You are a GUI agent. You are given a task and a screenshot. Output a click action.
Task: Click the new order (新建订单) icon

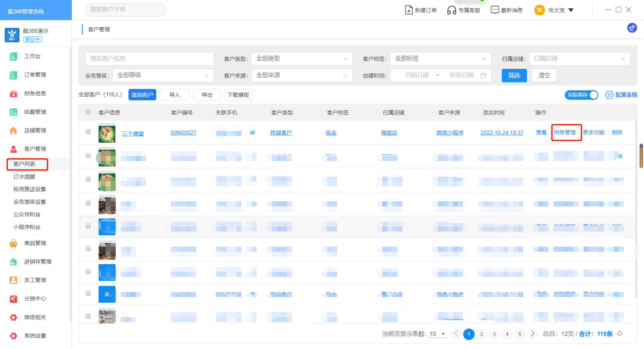coord(409,10)
